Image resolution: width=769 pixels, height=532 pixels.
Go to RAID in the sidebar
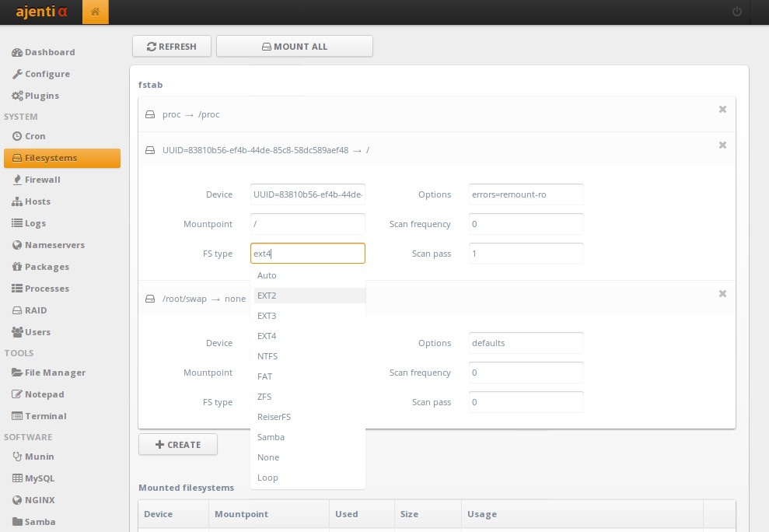tap(36, 310)
